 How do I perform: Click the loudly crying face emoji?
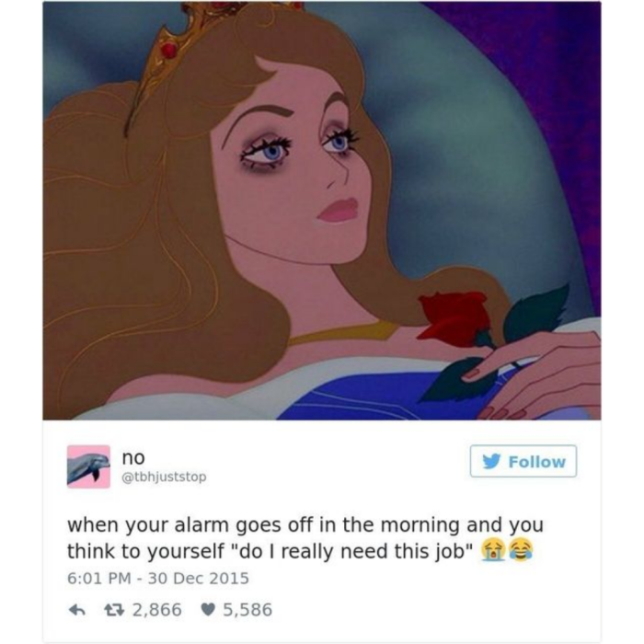492,550
